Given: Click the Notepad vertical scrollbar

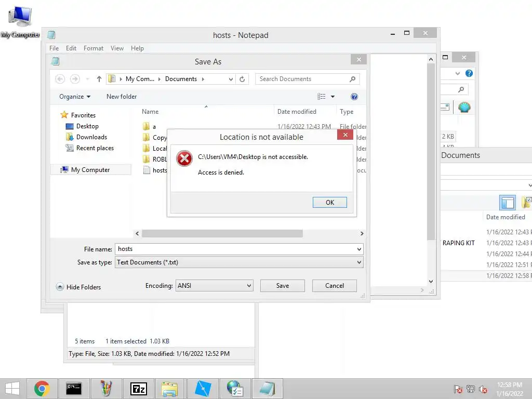Looking at the screenshot, I should pos(431,151).
